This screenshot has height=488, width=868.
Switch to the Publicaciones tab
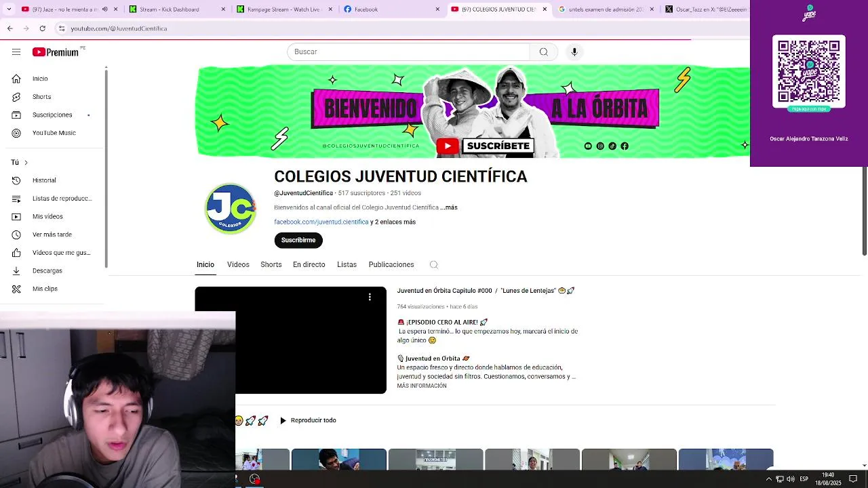[391, 264]
